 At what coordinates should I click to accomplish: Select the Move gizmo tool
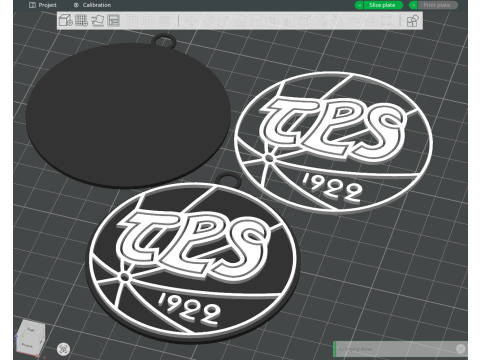pyautogui.click(x=191, y=21)
